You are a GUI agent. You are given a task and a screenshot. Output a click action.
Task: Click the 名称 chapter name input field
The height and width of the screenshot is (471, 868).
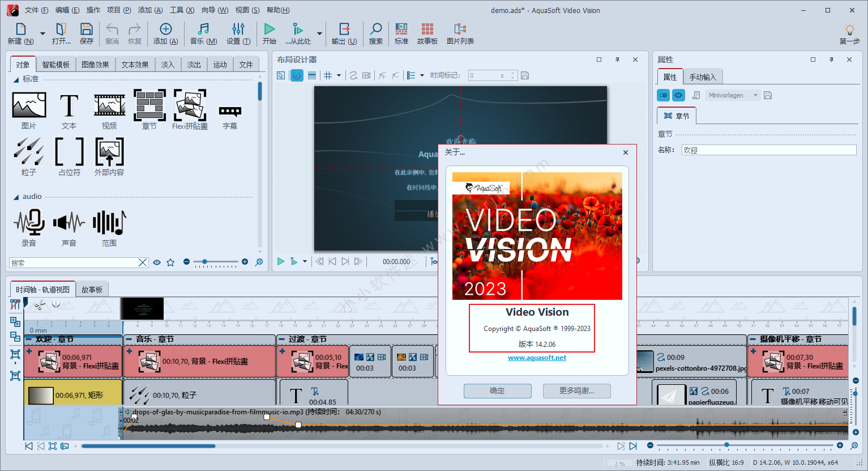coord(768,150)
